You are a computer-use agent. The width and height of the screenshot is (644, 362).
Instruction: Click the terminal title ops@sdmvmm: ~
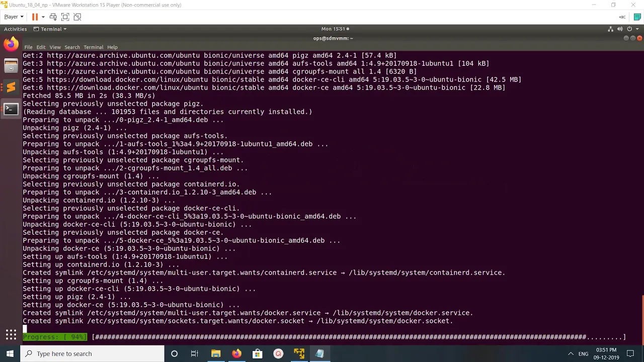(x=333, y=38)
